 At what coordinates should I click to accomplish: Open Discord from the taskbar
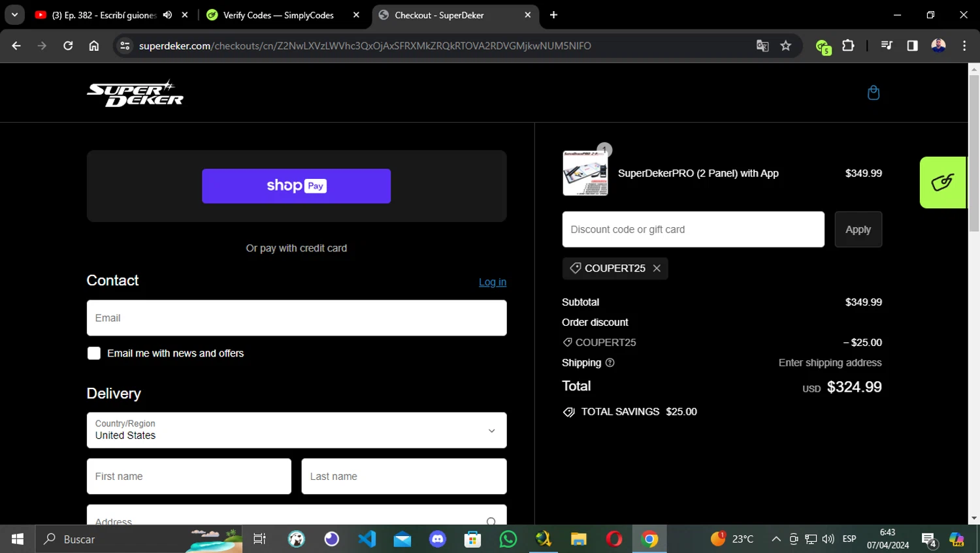[x=438, y=539]
